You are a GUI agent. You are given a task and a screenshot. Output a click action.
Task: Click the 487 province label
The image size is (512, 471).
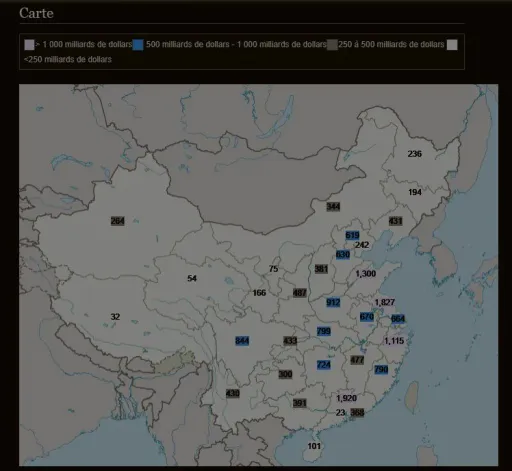pyautogui.click(x=300, y=293)
